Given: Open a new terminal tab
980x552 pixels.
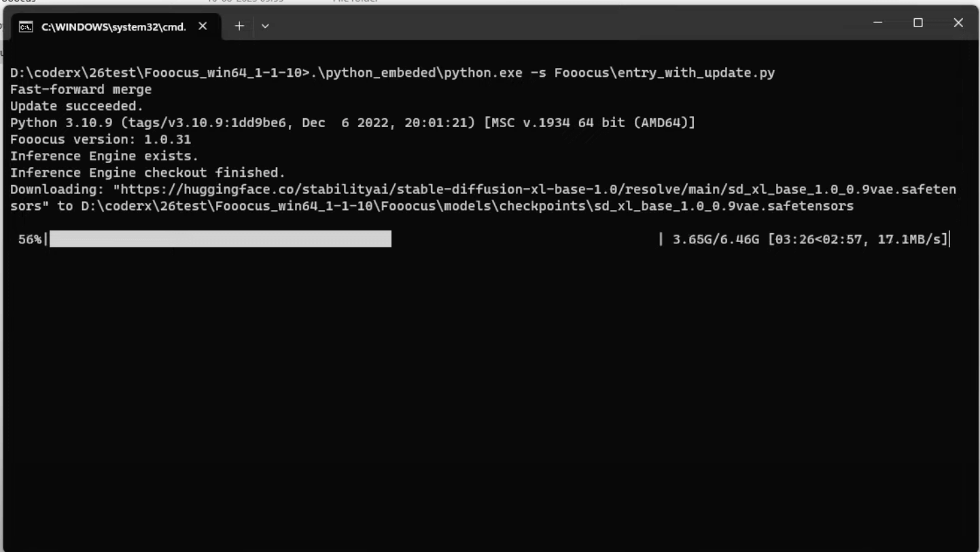Looking at the screenshot, I should click(239, 26).
